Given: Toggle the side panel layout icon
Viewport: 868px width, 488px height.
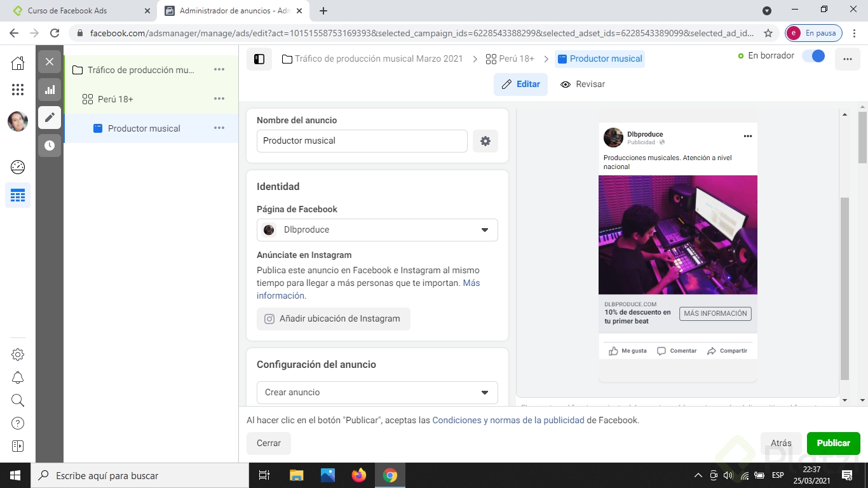Looking at the screenshot, I should [259, 59].
